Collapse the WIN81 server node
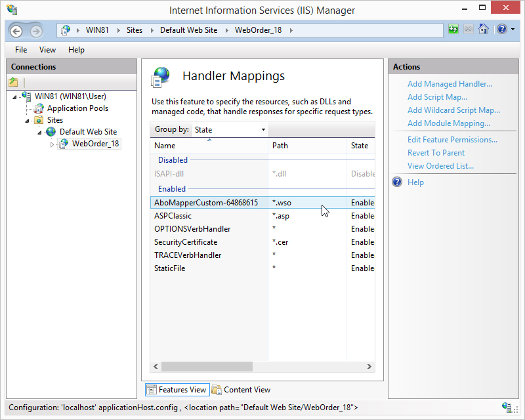The image size is (525, 420). pyautogui.click(x=14, y=97)
